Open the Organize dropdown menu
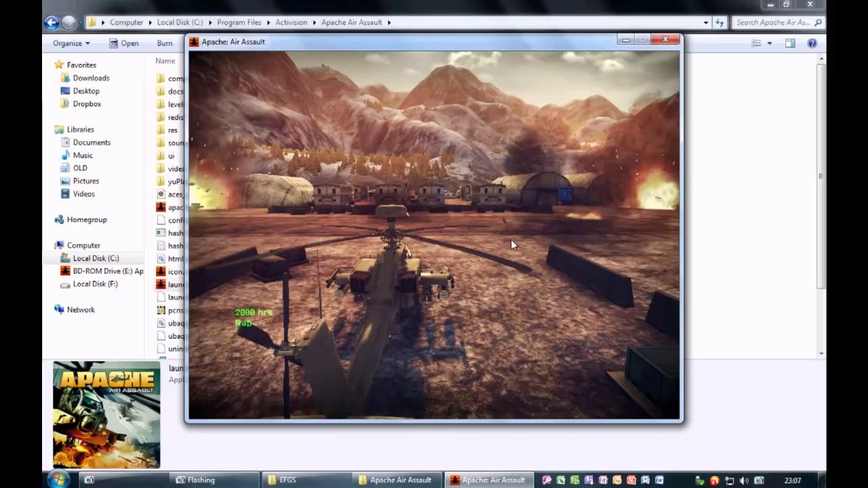Screen dimensions: 868x488 pos(71,43)
